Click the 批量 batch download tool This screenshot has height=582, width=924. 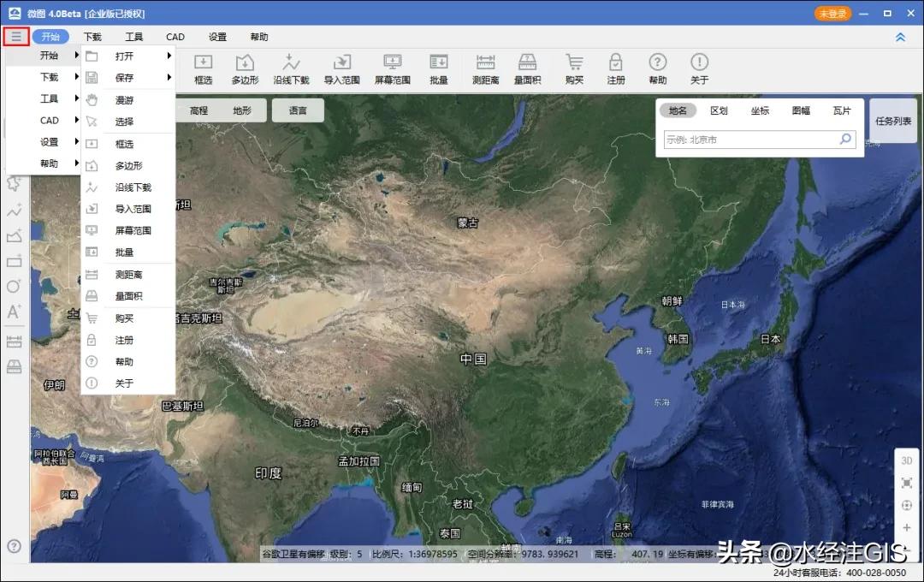438,68
